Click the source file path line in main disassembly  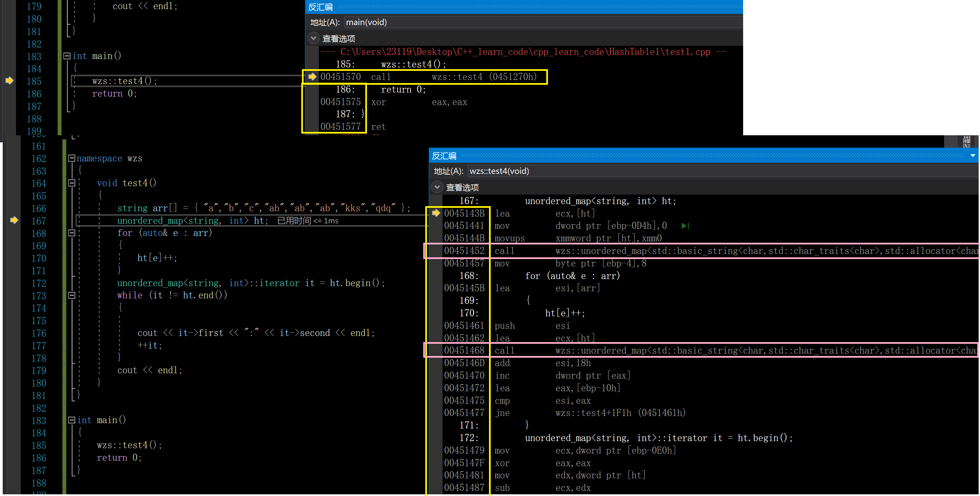click(523, 52)
